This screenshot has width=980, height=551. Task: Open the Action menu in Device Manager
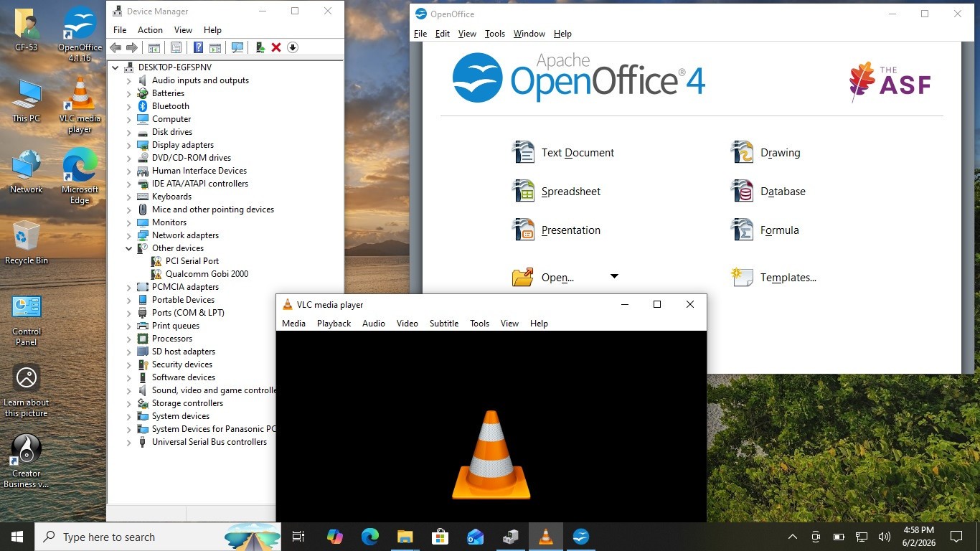pyautogui.click(x=150, y=30)
